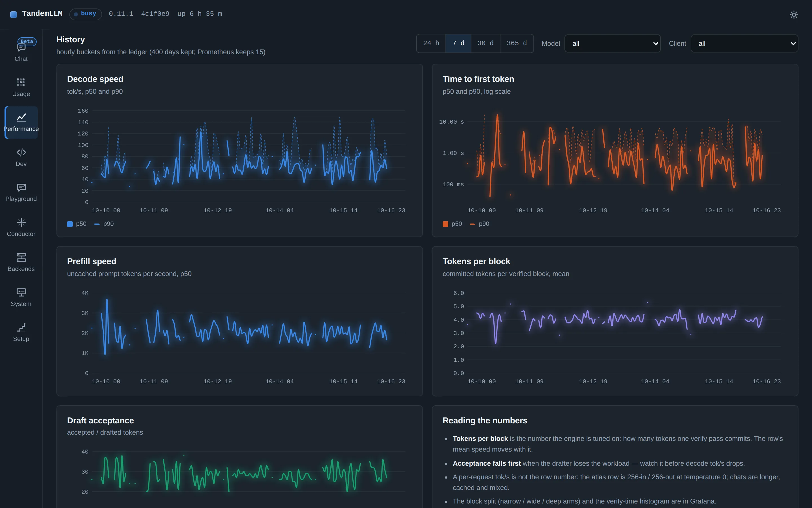Image resolution: width=812 pixels, height=508 pixels.
Task: Open the Model filter dropdown
Action: point(612,43)
